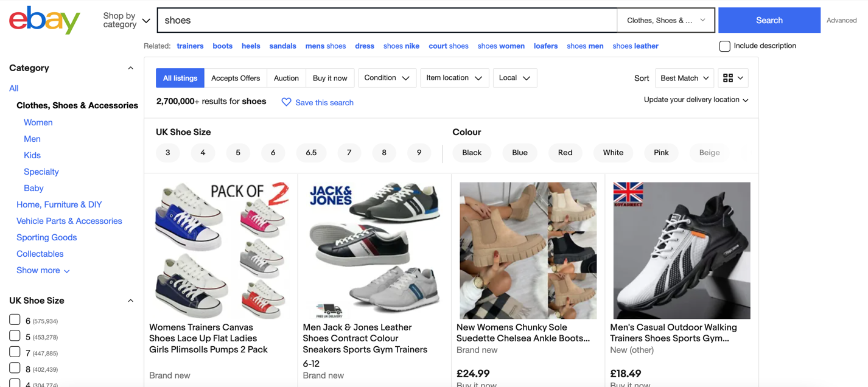The width and height of the screenshot is (868, 387).
Task: Collapse the UK Shoe Size sidebar section
Action: [130, 300]
